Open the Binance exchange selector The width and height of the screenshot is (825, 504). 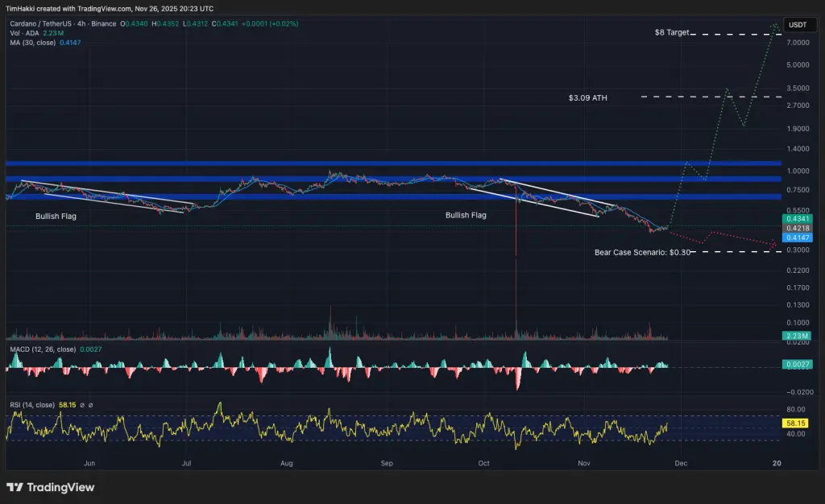tap(102, 25)
